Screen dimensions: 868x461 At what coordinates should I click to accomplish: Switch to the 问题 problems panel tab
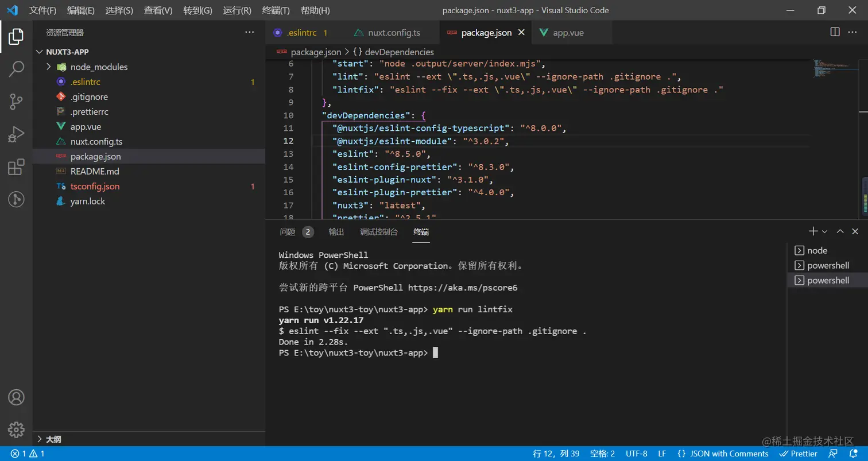(x=288, y=232)
